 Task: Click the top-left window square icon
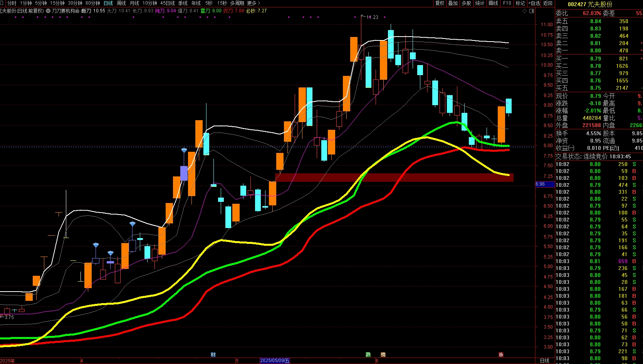click(x=2, y=3)
